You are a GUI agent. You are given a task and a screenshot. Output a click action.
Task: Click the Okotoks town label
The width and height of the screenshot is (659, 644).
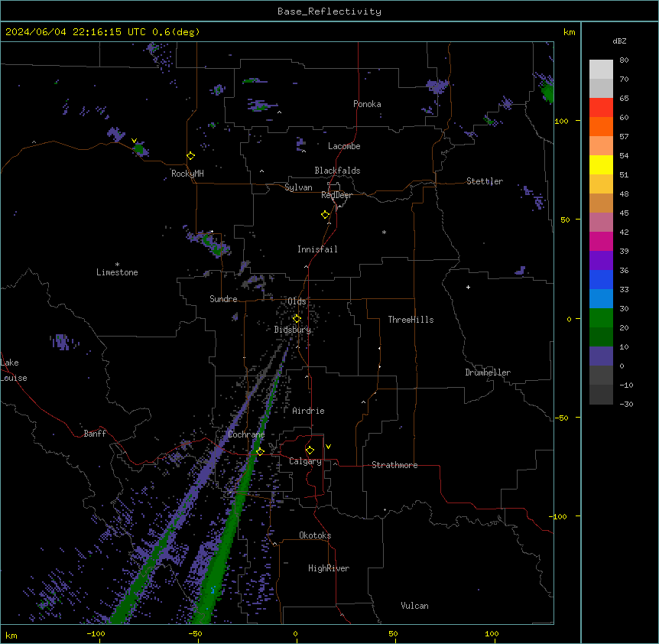tap(315, 535)
